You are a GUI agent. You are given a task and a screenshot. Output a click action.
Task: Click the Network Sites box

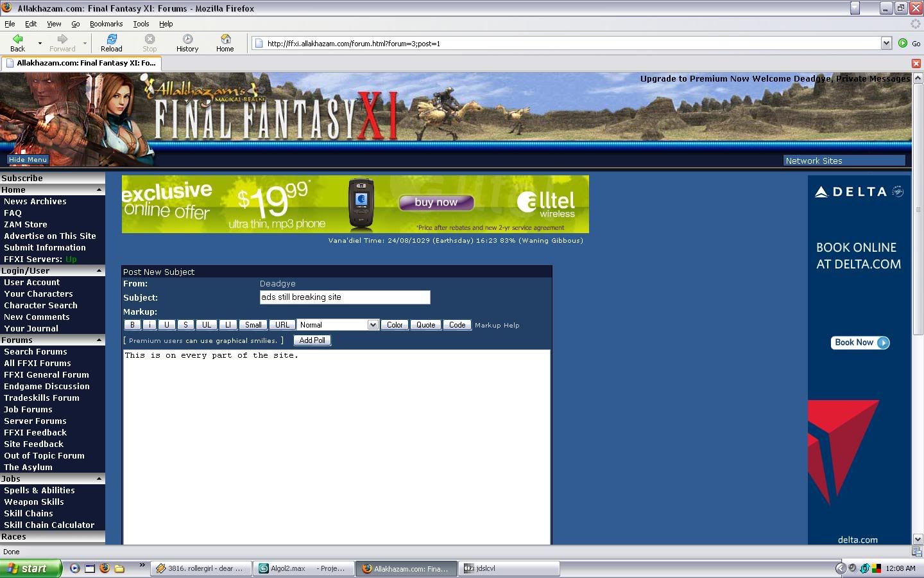844,161
